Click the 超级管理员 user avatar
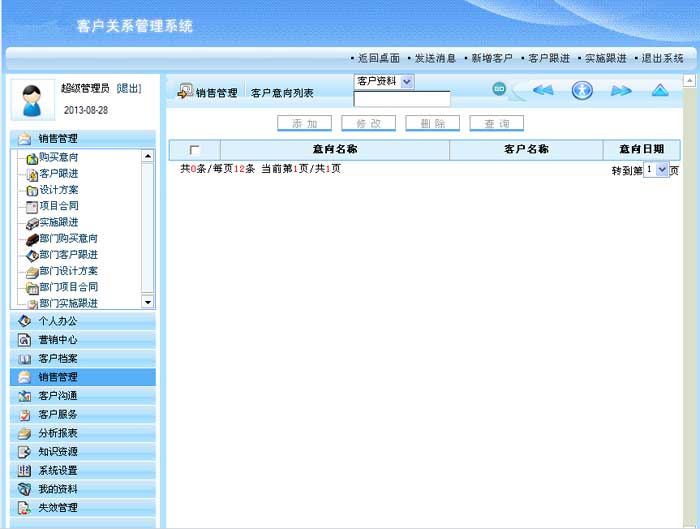This screenshot has height=529, width=700. coord(32,99)
